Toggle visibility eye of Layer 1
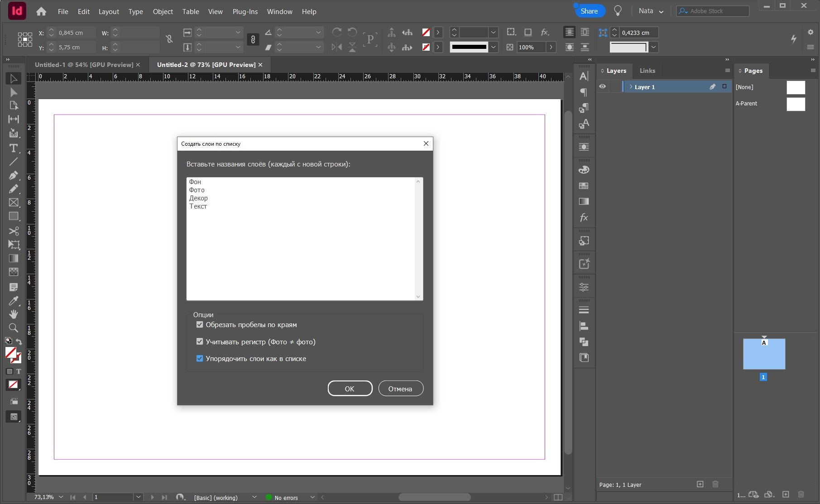 (602, 86)
